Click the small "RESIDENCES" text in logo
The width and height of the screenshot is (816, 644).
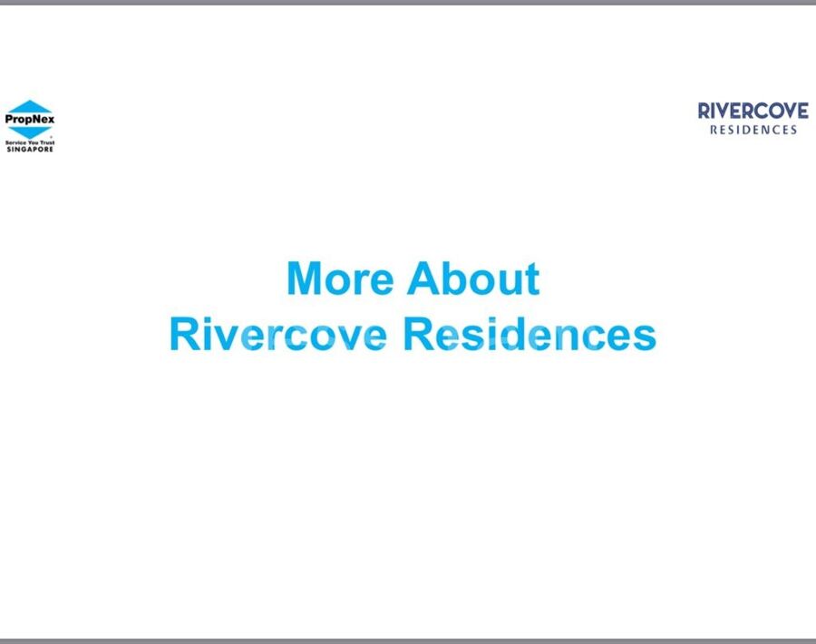(x=753, y=131)
